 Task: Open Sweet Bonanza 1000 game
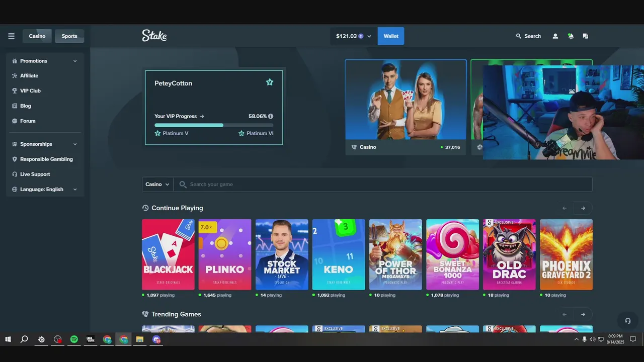(452, 254)
